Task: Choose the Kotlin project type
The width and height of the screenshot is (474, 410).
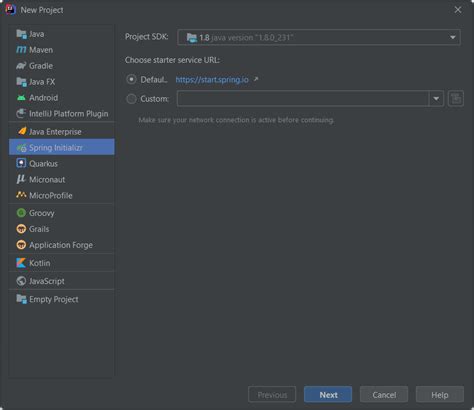Action: point(62,263)
